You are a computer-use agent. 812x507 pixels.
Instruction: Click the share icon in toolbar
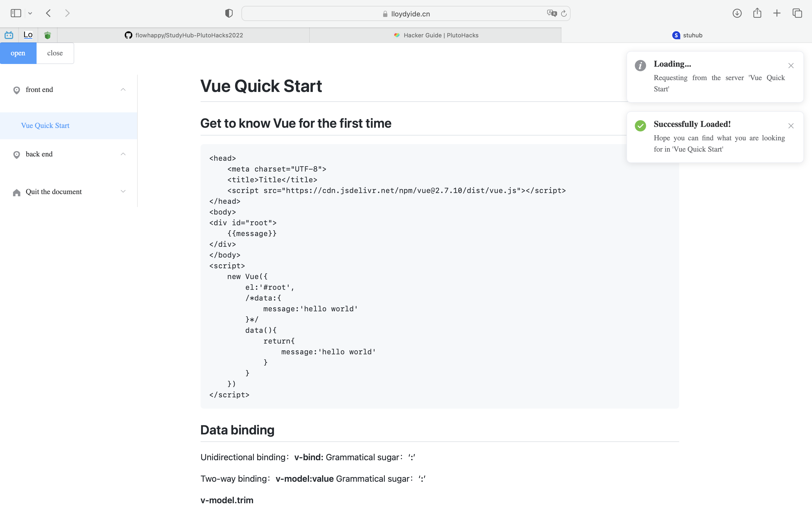(757, 13)
